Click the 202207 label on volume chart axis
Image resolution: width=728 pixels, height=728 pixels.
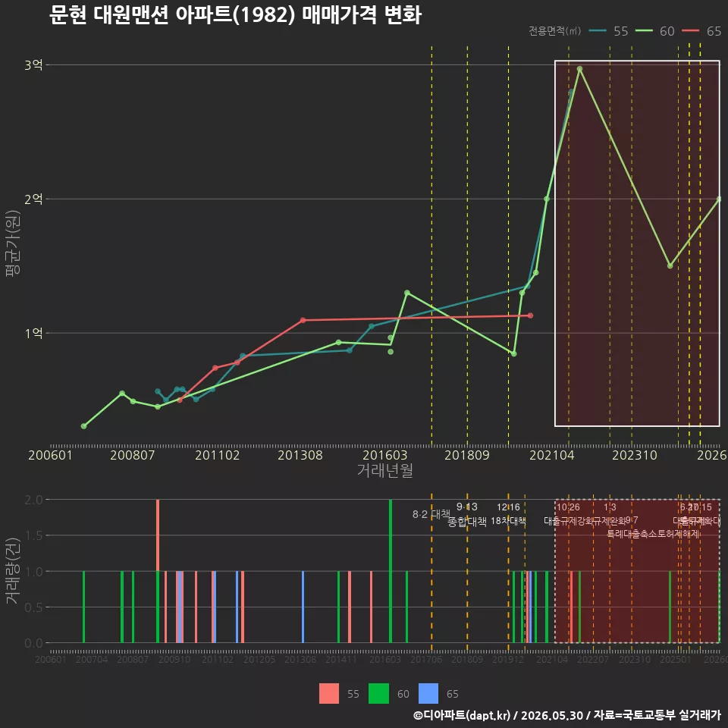(593, 659)
